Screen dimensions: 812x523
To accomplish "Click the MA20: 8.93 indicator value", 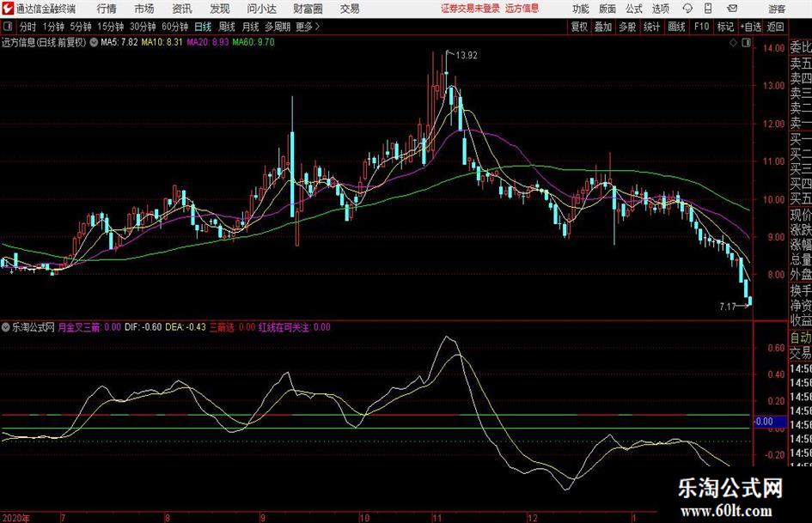I will (208, 42).
